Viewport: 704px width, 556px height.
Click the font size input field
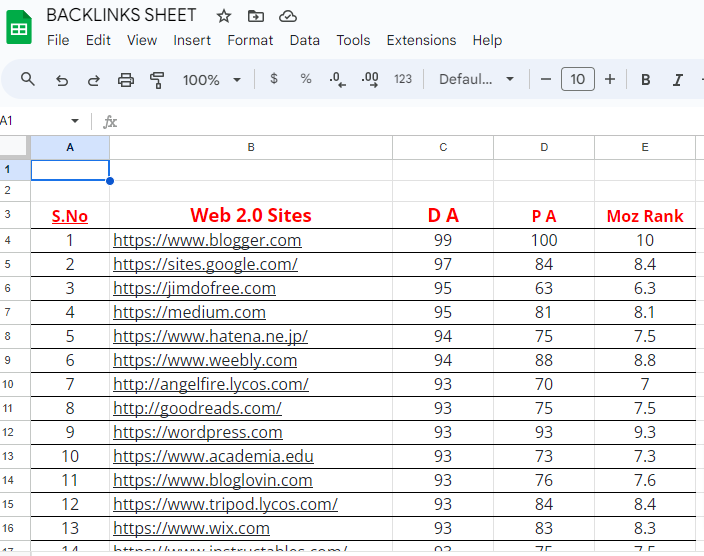(578, 80)
